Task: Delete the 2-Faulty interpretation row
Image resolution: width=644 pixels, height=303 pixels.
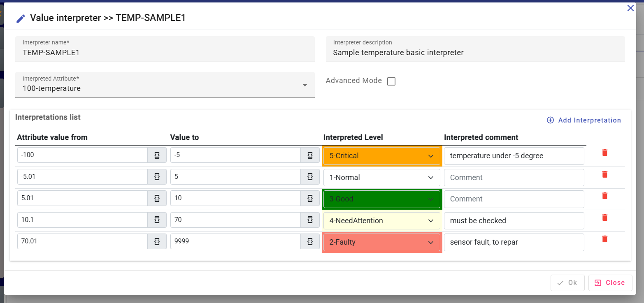Action: pyautogui.click(x=604, y=239)
